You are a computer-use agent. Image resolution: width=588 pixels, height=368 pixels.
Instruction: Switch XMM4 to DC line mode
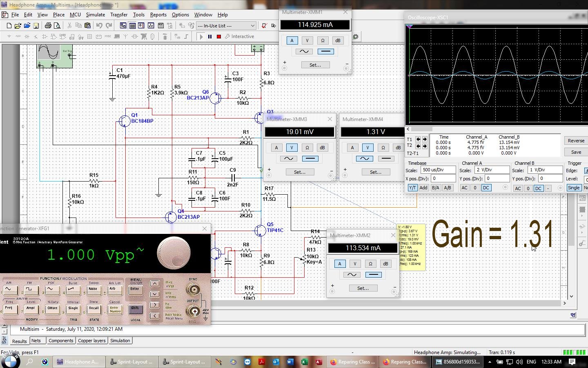386,159
